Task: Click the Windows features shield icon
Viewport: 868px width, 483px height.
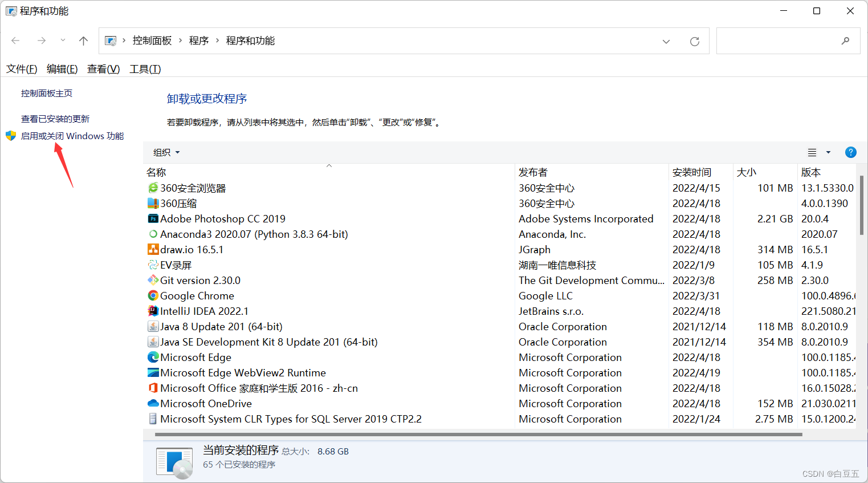Action: [x=11, y=136]
